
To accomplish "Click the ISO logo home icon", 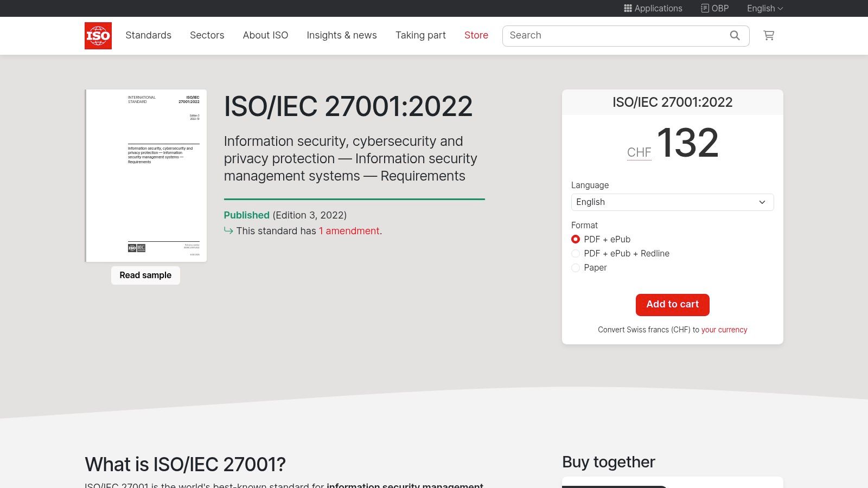I will point(98,36).
